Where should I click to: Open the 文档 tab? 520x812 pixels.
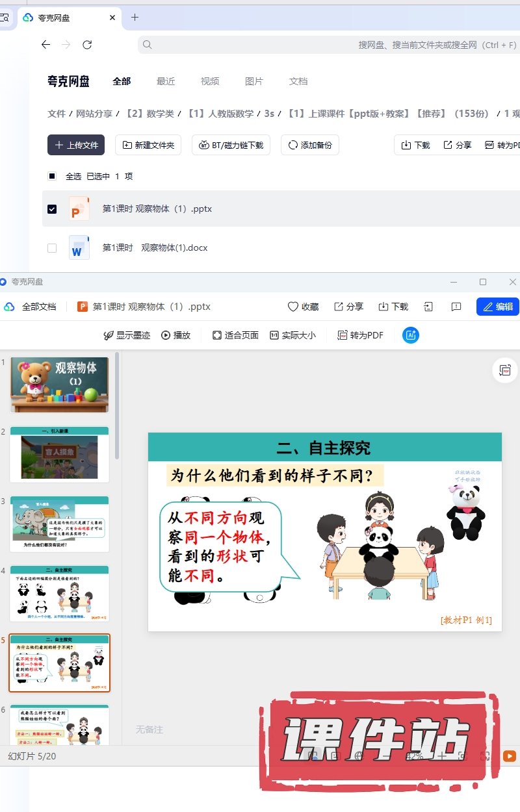click(x=298, y=81)
